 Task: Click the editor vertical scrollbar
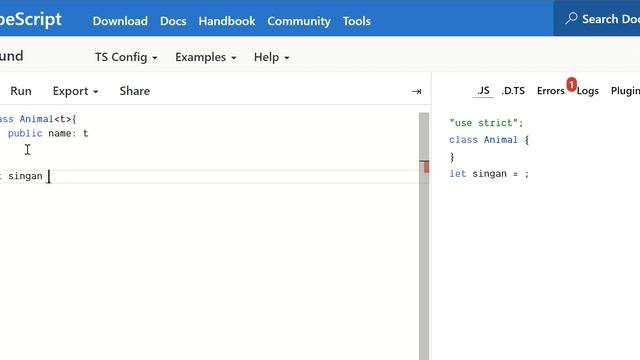coord(424,236)
